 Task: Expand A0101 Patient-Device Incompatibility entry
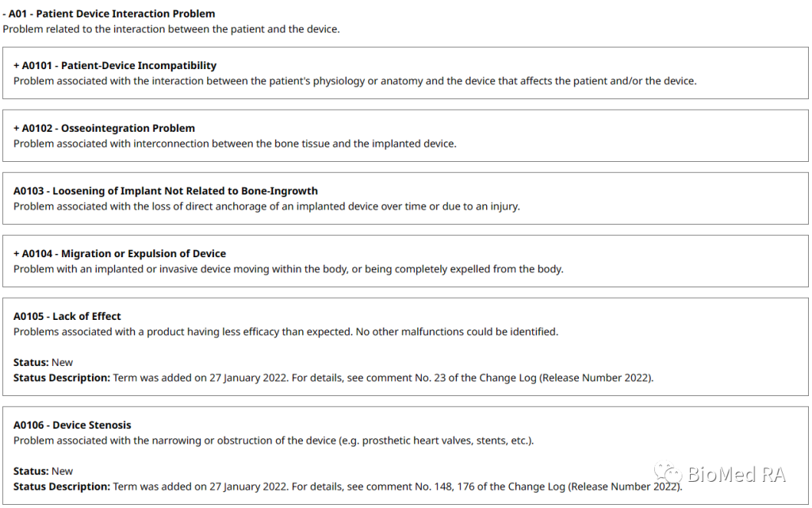[17, 66]
